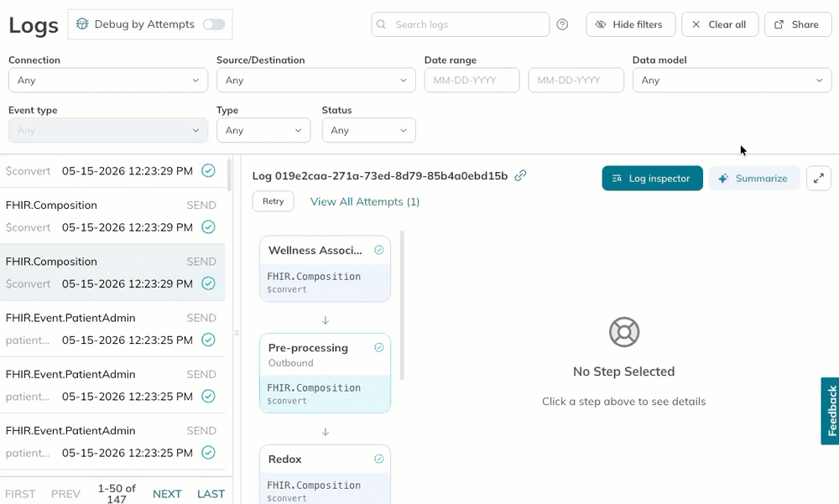The width and height of the screenshot is (839, 504).
Task: Click the "1-50 of 147" page count
Action: pos(117,494)
